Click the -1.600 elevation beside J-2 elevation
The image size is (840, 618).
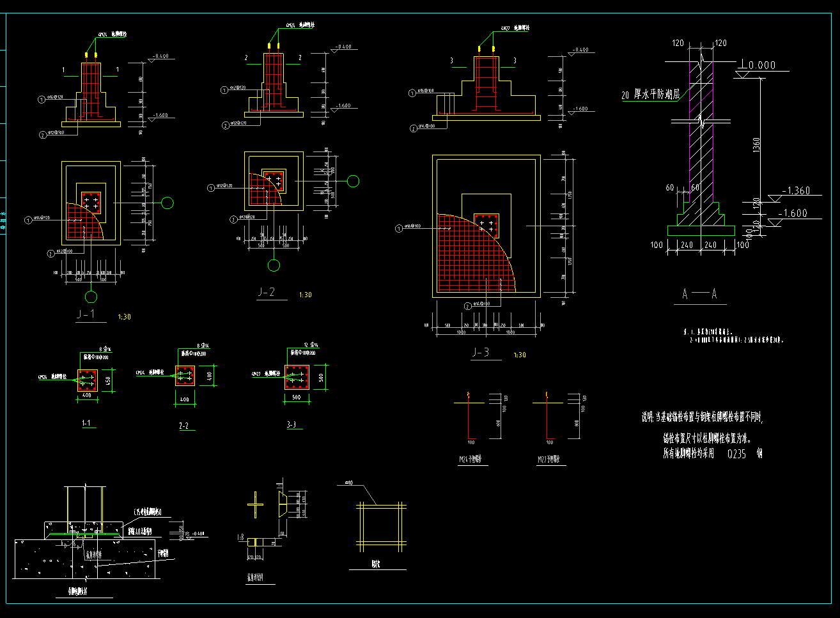[343, 106]
